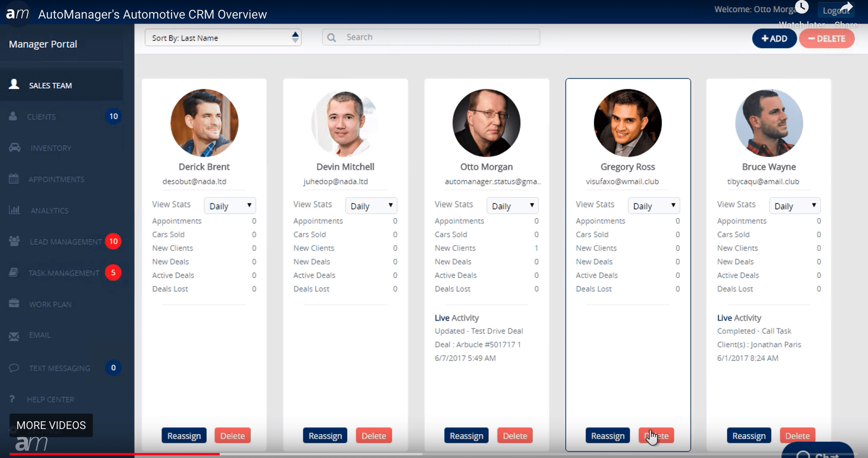Screen dimensions: 868x458
Task: Delete Devin Mitchell's profile
Action: (374, 435)
